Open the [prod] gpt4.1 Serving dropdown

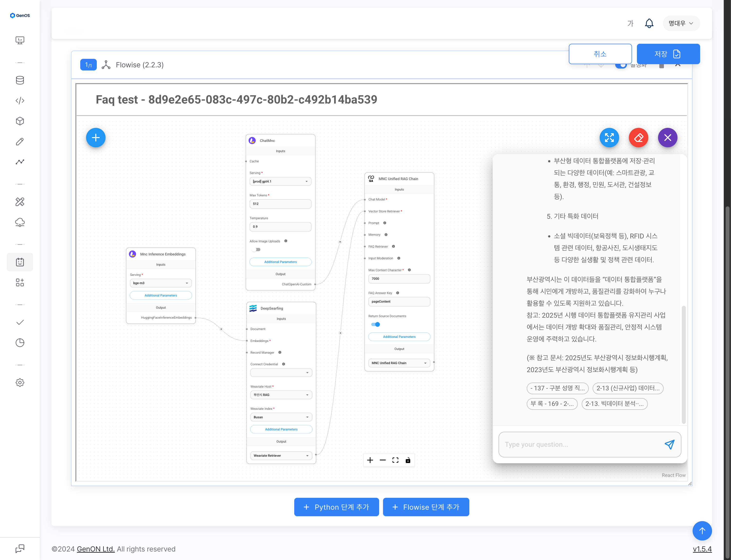click(280, 181)
